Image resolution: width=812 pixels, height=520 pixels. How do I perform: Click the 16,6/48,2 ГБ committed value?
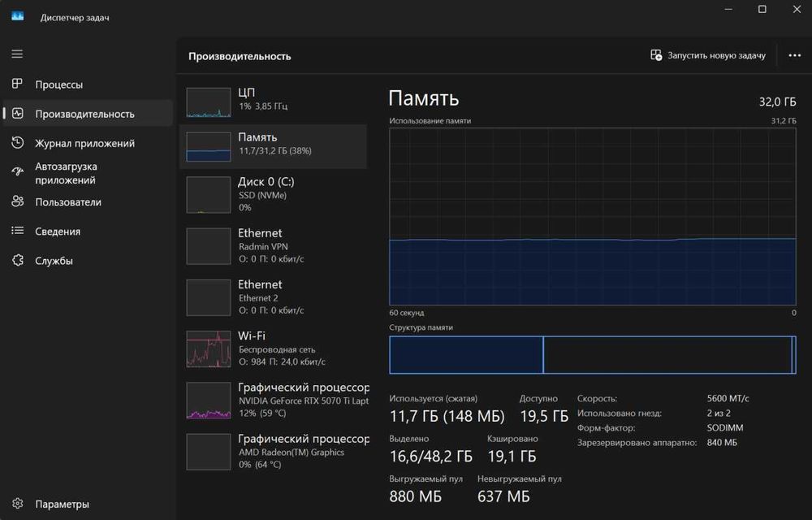(431, 456)
